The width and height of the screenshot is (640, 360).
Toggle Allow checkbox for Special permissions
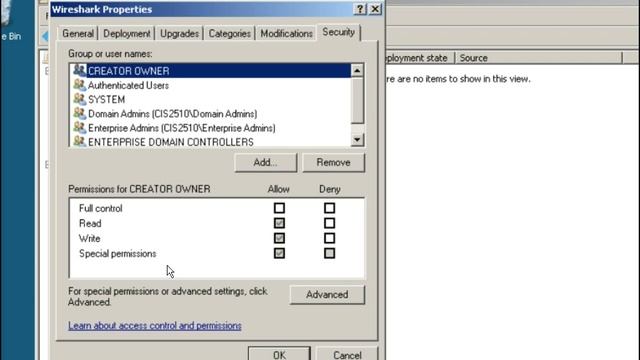(279, 253)
